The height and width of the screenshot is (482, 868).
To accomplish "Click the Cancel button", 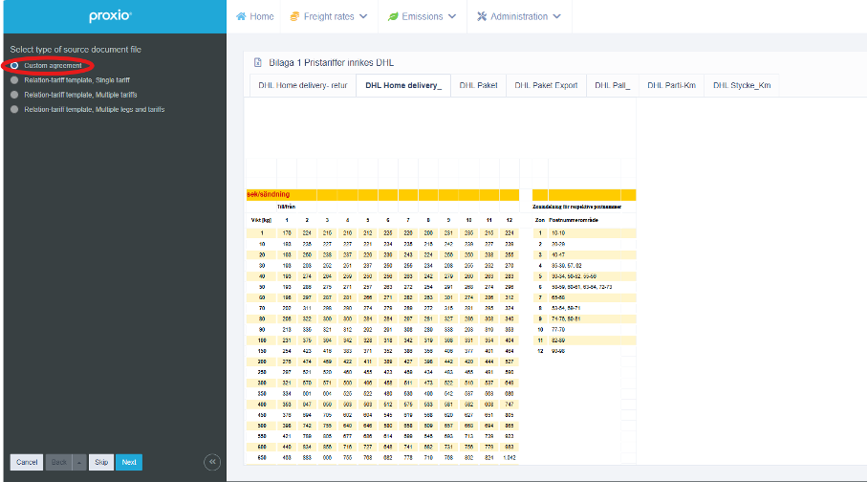I will pos(27,462).
